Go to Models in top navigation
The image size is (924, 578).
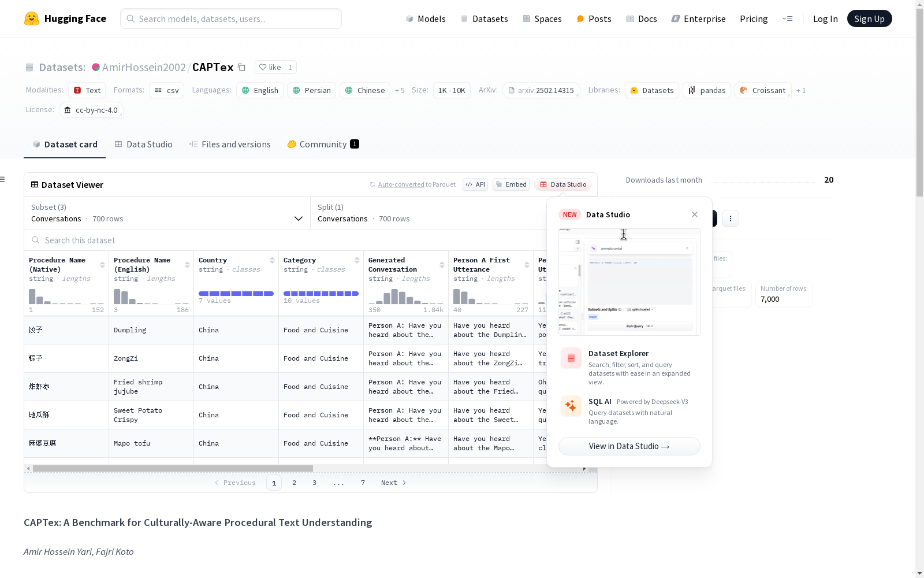click(x=426, y=18)
